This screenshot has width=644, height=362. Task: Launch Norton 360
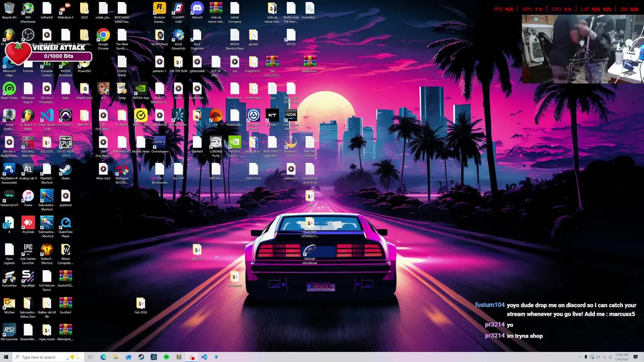(x=141, y=119)
